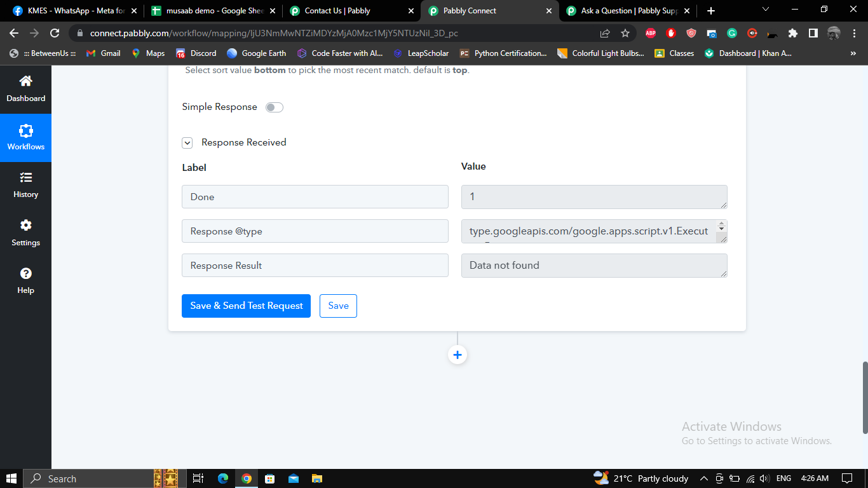Open the Google Earth bookmark
Viewport: 868px width, 488px height.
[x=257, y=53]
